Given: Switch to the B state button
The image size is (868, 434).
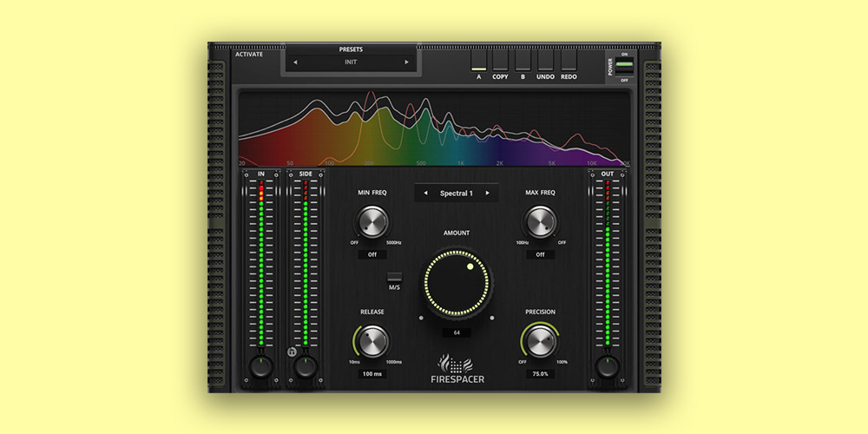Looking at the screenshot, I should 523,60.
